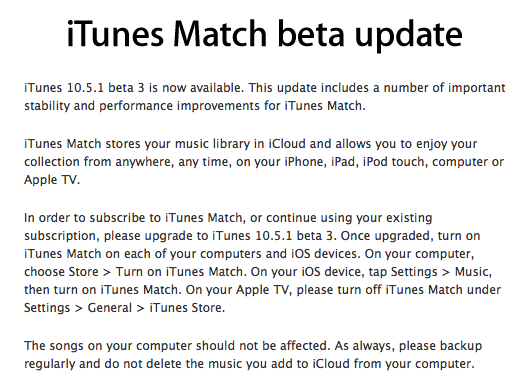Image resolution: width=527 pixels, height=391 pixels.
Task: Click the iTunes Match beta update heading
Action: [265, 34]
